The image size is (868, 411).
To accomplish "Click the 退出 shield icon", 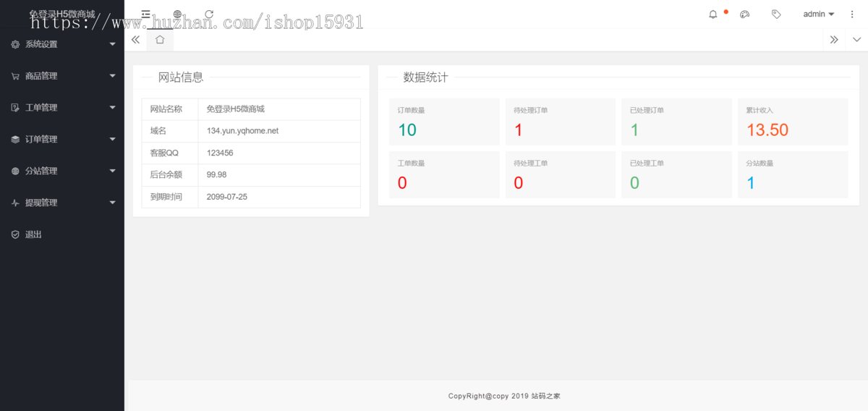I will (x=15, y=235).
